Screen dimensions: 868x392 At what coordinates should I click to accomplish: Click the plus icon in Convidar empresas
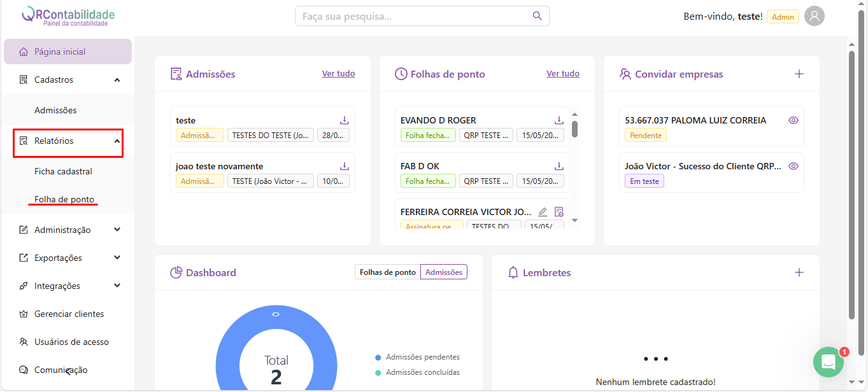click(799, 74)
